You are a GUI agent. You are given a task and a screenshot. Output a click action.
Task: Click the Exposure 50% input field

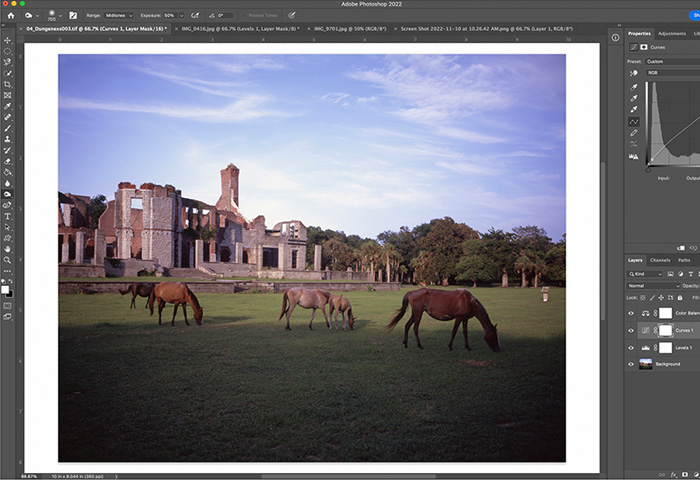pyautogui.click(x=171, y=15)
